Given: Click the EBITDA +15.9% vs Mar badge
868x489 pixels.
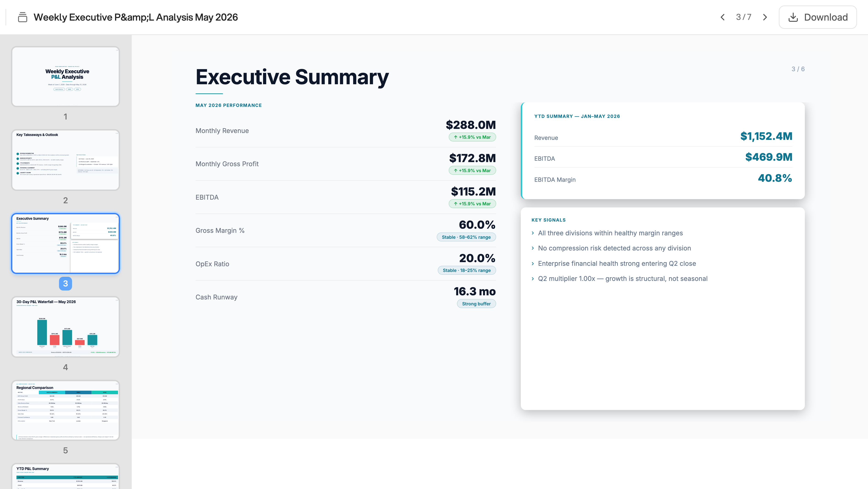Looking at the screenshot, I should 472,204.
